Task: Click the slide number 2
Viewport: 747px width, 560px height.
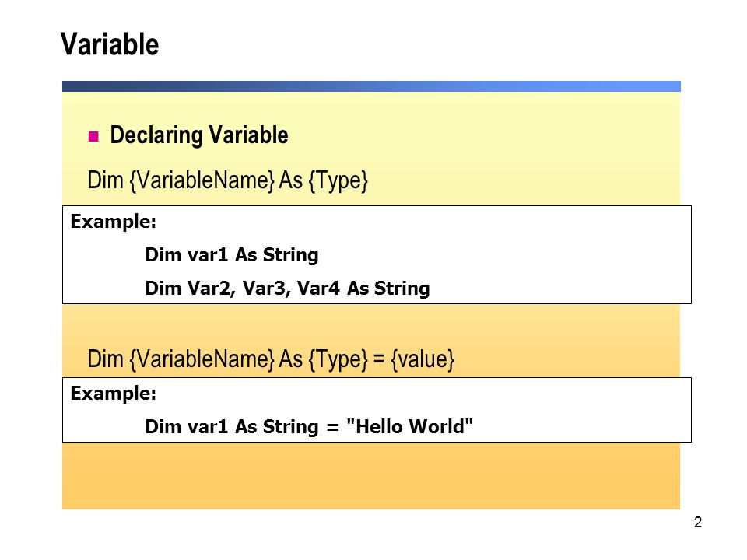Action: point(698,523)
